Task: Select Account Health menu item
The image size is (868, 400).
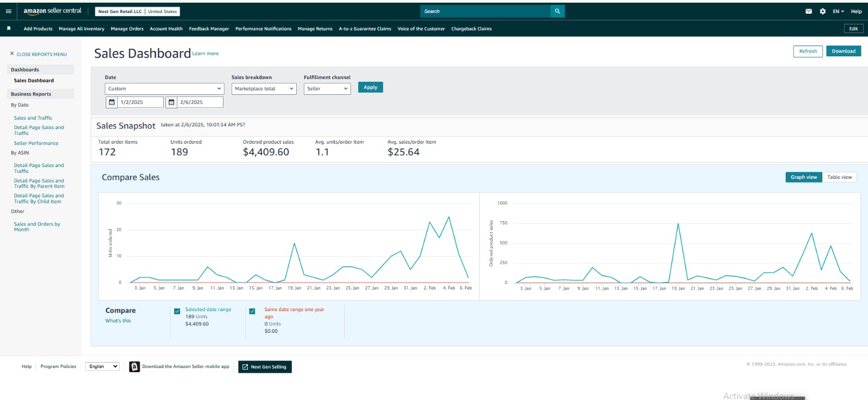Action: pos(166,29)
